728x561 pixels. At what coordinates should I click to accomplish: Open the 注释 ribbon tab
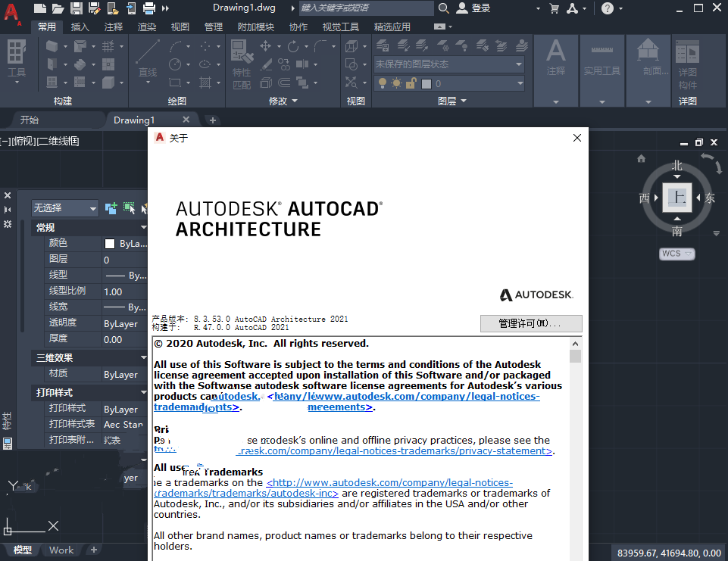[114, 27]
